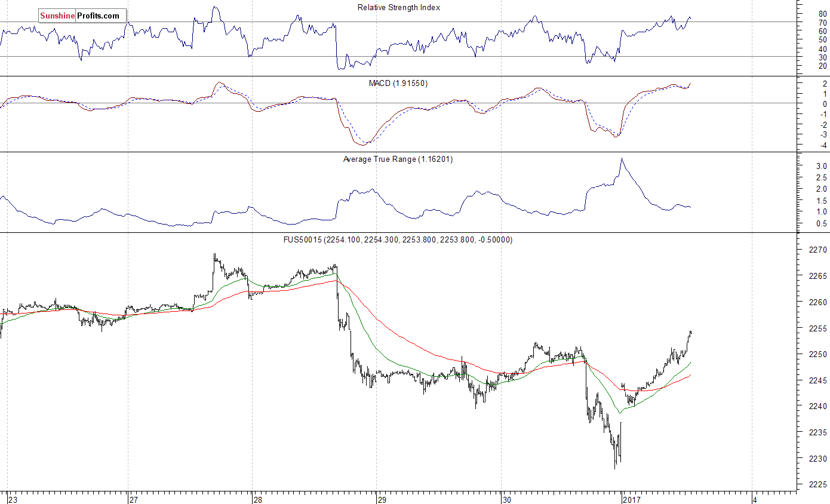830x504 pixels.
Task: Click the 2260 price axis value
Action: tap(817, 302)
